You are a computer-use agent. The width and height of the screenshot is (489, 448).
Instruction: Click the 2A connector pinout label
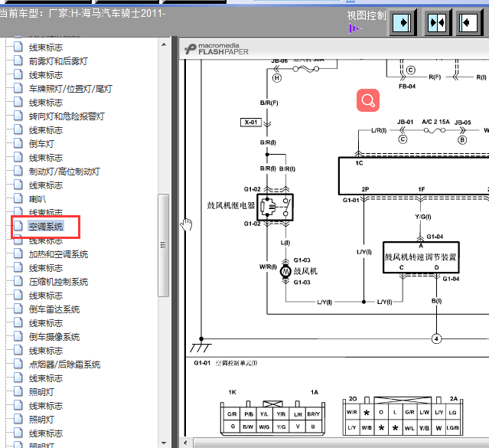pyautogui.click(x=454, y=399)
